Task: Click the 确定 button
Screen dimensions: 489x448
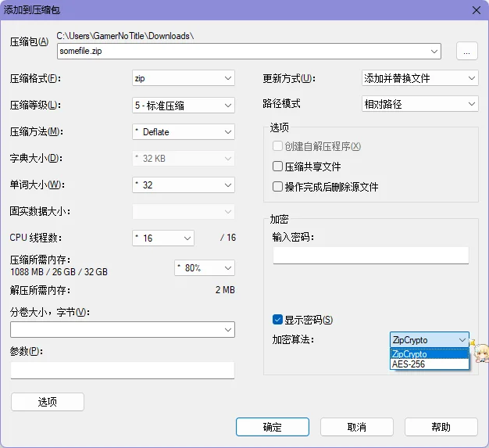Action: tap(272, 427)
